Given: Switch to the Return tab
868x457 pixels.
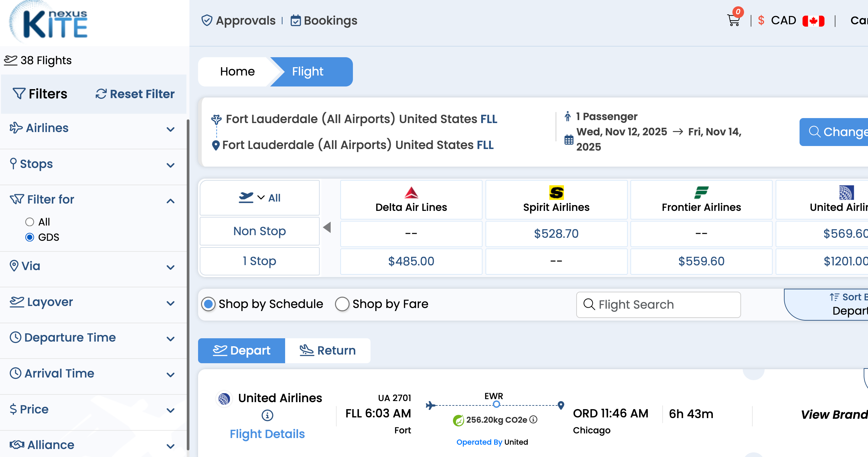Looking at the screenshot, I should coord(328,351).
